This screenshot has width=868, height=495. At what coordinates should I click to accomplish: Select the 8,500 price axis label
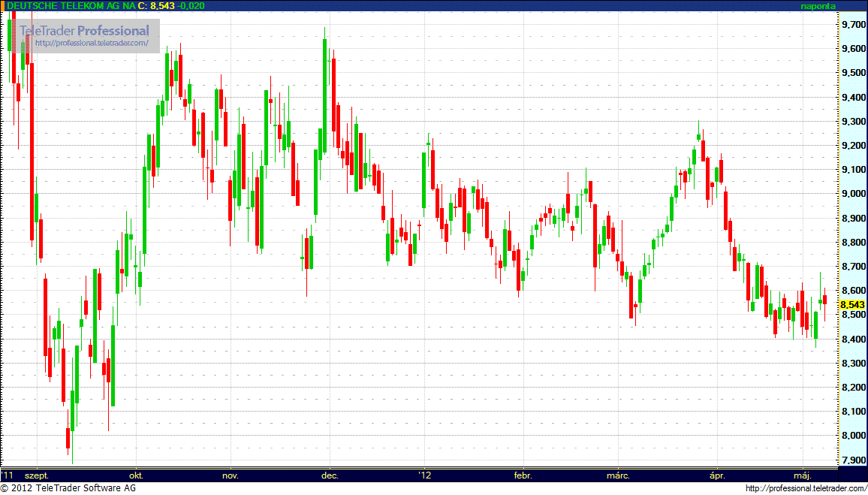point(853,315)
